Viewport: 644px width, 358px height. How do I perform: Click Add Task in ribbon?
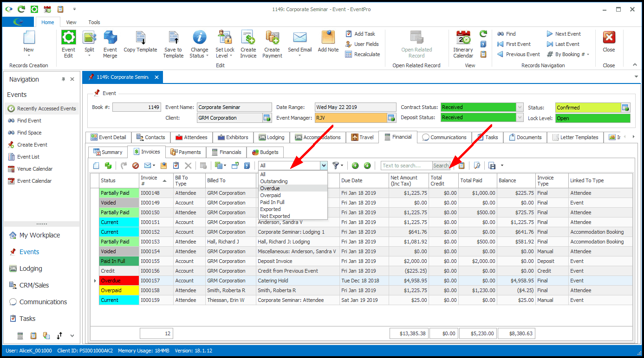point(360,34)
